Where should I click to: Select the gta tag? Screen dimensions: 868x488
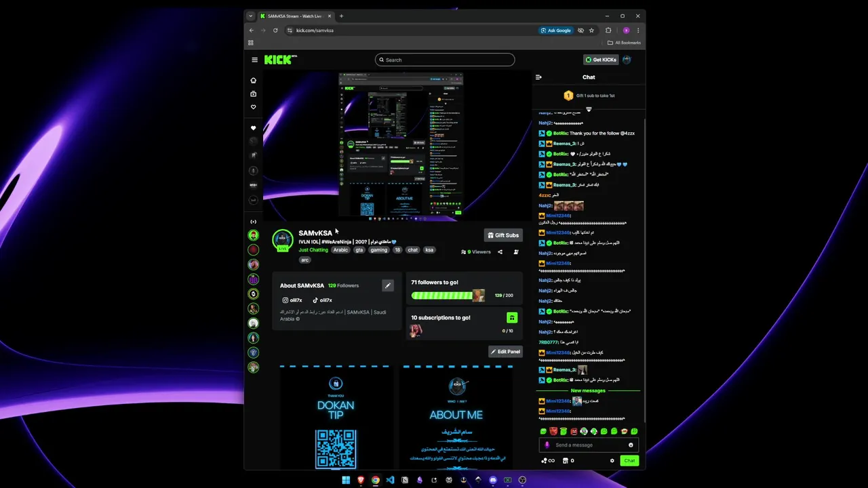359,250
